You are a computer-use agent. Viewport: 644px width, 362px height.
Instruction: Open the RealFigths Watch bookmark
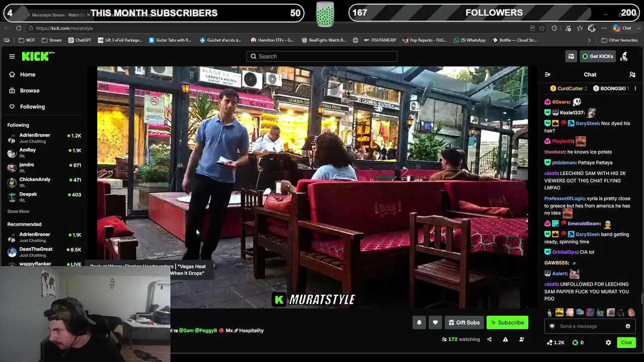pos(324,40)
